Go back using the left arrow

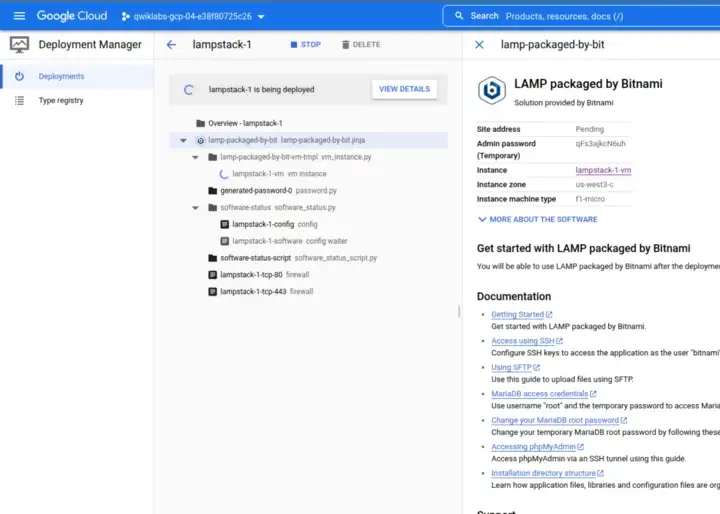point(171,45)
